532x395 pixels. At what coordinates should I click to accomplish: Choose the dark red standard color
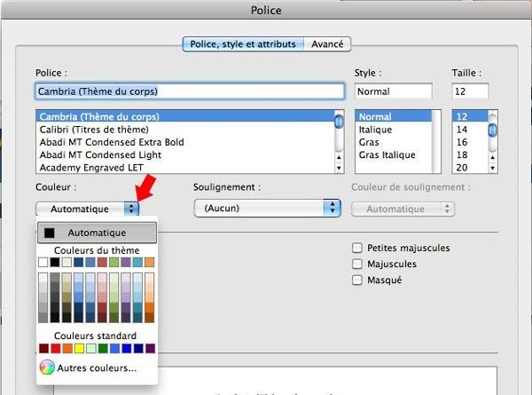[x=43, y=349]
